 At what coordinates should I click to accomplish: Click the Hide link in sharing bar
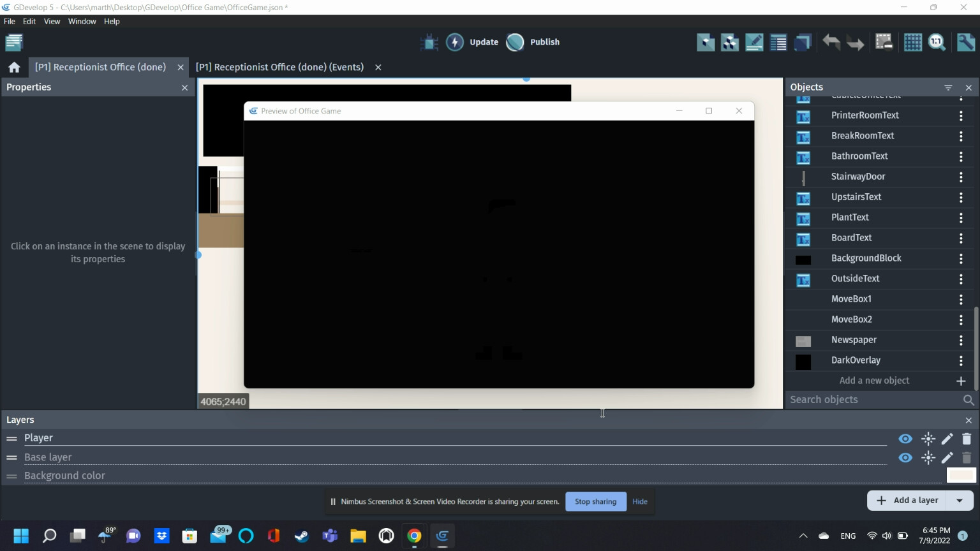pyautogui.click(x=639, y=501)
